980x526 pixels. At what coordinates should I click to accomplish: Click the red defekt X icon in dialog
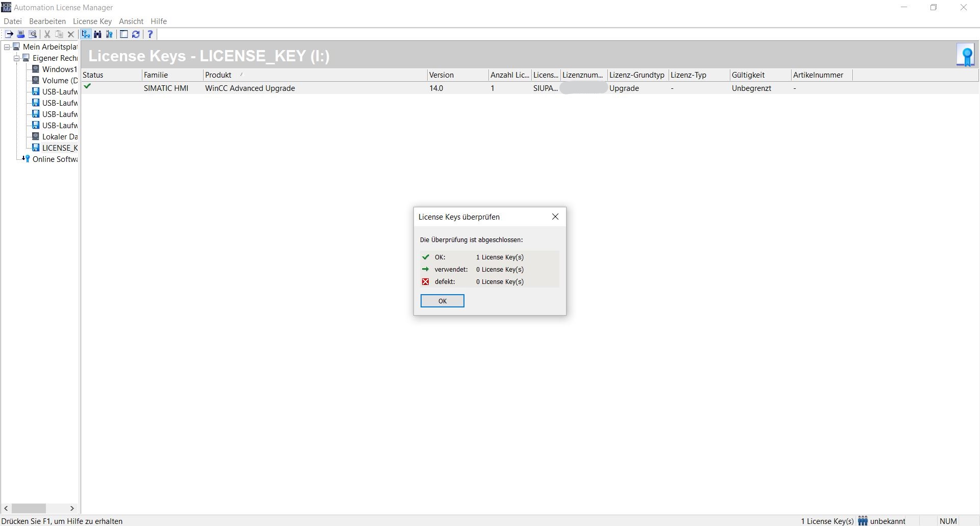click(x=426, y=281)
